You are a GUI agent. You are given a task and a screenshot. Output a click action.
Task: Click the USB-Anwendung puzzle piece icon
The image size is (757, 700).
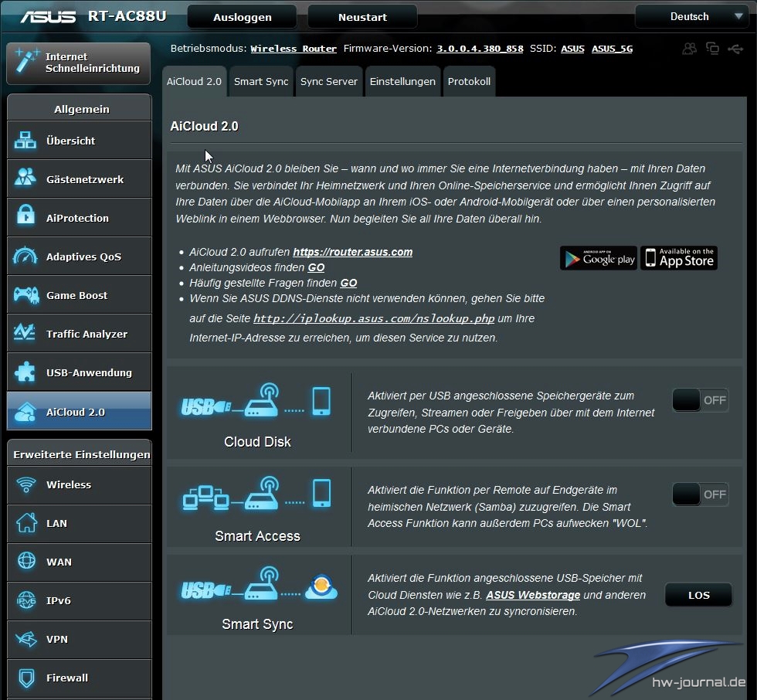(25, 372)
